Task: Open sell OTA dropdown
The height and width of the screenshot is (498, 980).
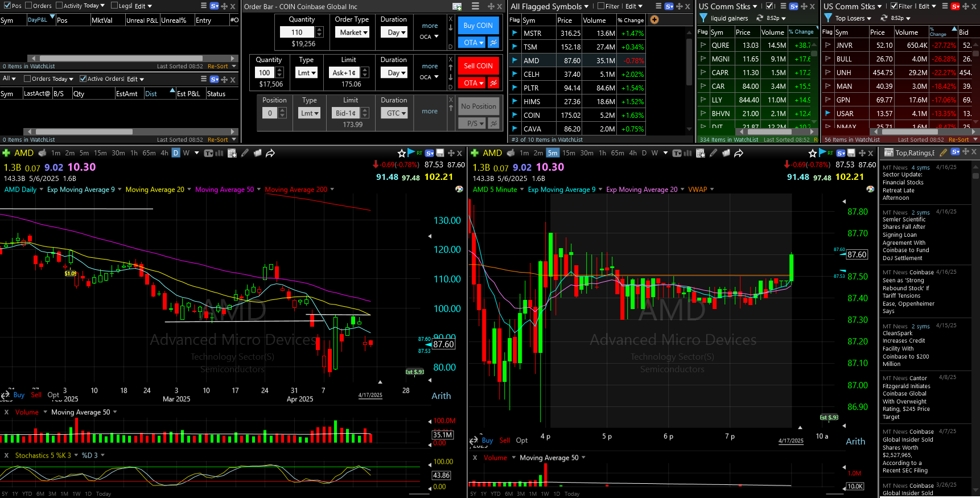Action: point(473,83)
